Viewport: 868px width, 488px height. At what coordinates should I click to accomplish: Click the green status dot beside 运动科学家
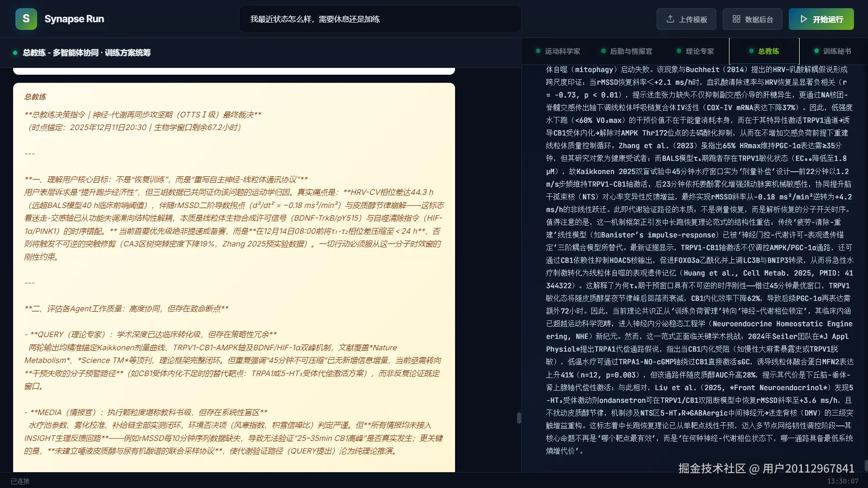tap(538, 51)
